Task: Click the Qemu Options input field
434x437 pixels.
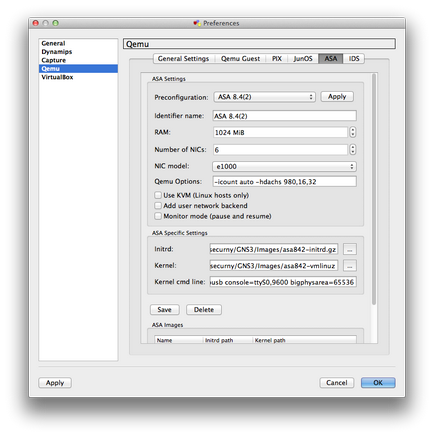Action: click(x=284, y=182)
